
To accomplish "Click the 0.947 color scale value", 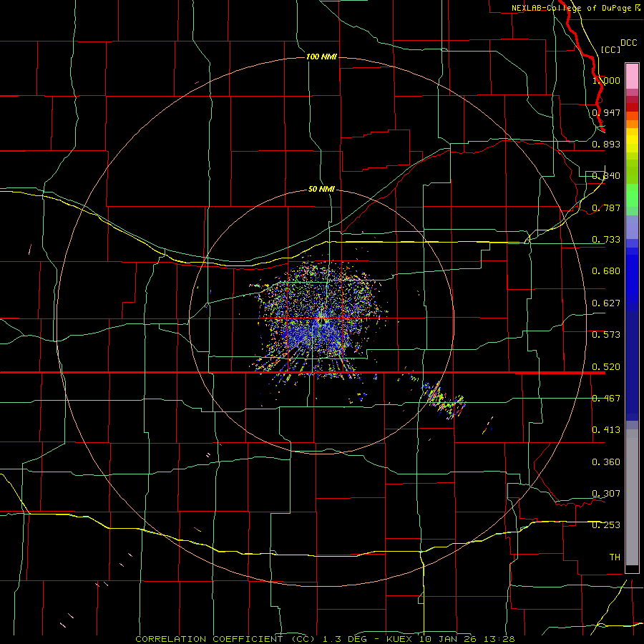I will [606, 112].
